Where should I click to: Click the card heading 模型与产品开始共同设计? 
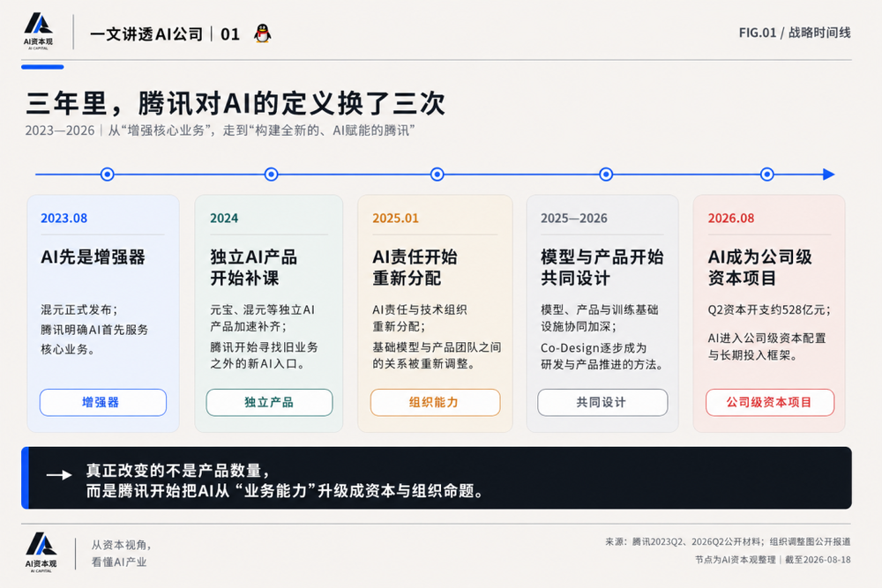pos(602,268)
